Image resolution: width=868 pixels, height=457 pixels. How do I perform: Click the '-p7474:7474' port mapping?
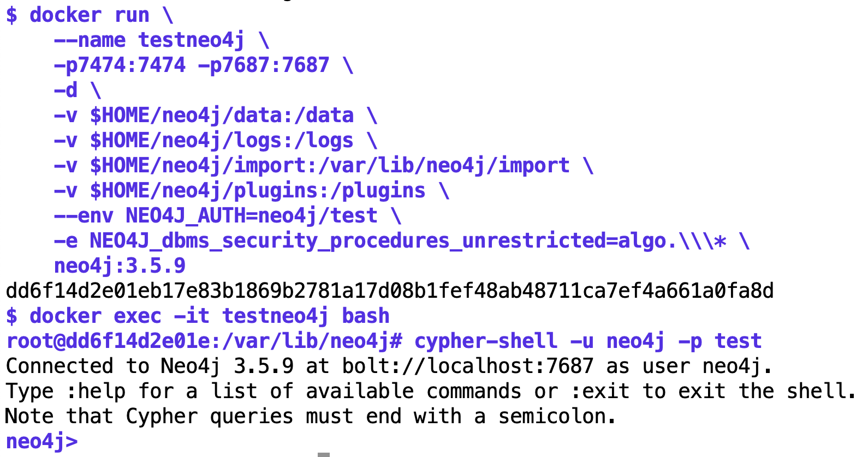120,65
